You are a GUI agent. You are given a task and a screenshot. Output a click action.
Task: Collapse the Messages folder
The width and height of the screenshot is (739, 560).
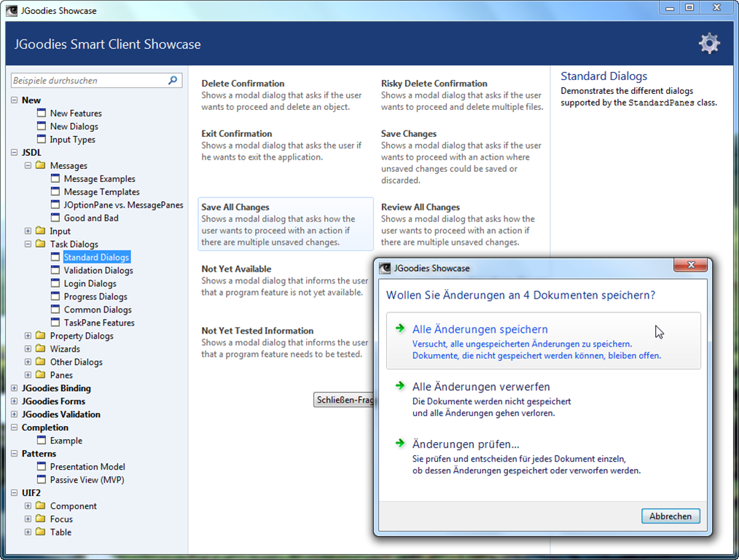coord(28,165)
